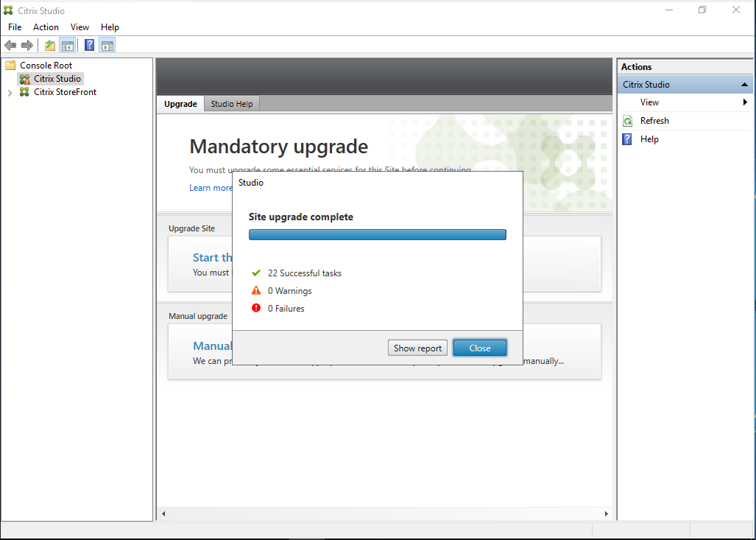Select Citrix StoreFront in the console tree
Image resolution: width=756 pixels, height=540 pixels.
(65, 92)
